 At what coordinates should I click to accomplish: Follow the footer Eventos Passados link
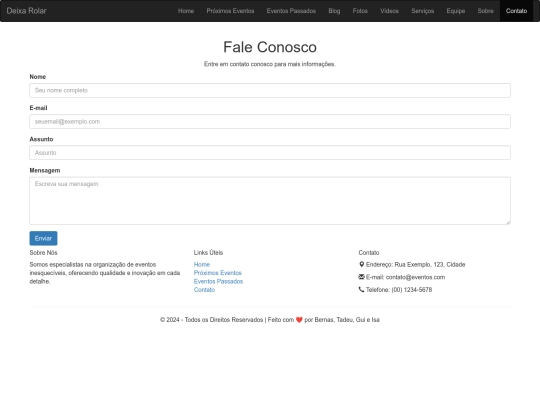(218, 281)
